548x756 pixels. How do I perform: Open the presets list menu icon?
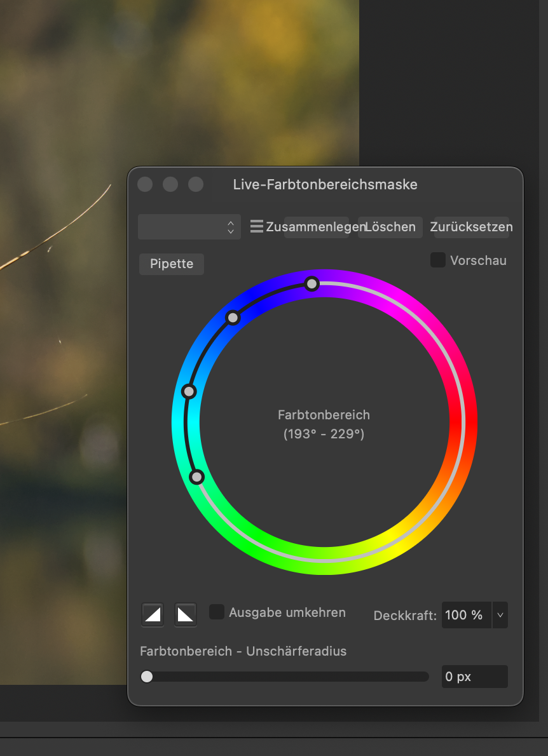(x=257, y=226)
